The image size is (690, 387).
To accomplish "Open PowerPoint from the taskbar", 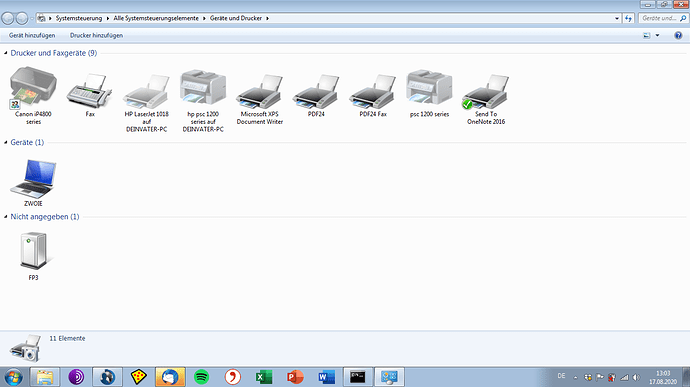I will (x=295, y=377).
